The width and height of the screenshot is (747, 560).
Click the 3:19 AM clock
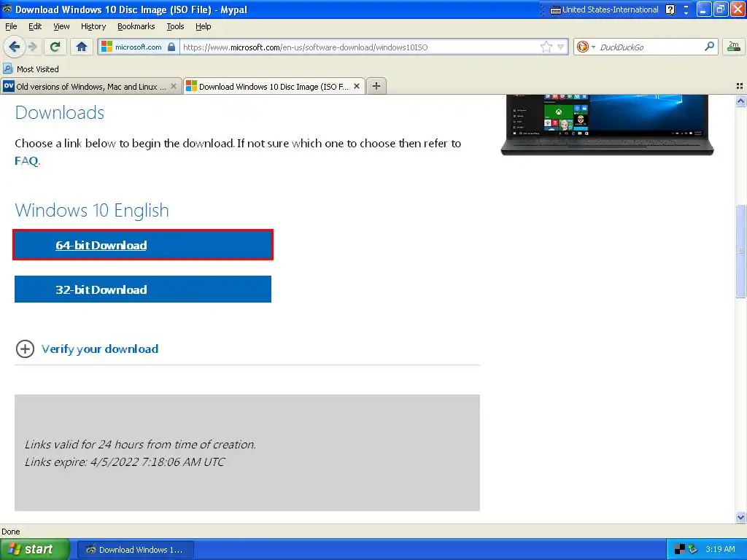point(720,549)
